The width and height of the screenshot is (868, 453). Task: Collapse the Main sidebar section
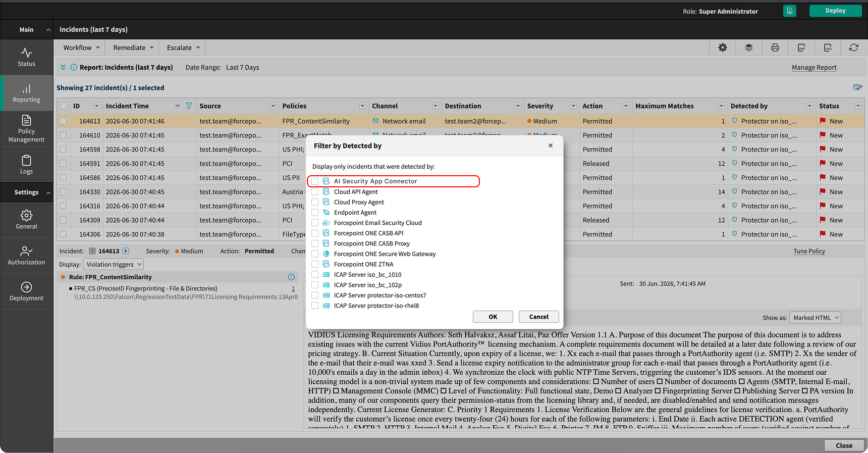[48, 30]
